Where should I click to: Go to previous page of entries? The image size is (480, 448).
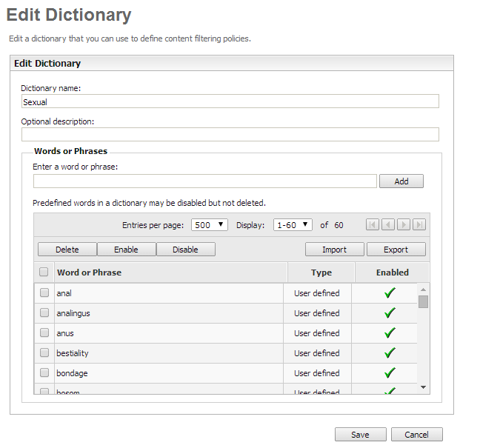(x=388, y=224)
